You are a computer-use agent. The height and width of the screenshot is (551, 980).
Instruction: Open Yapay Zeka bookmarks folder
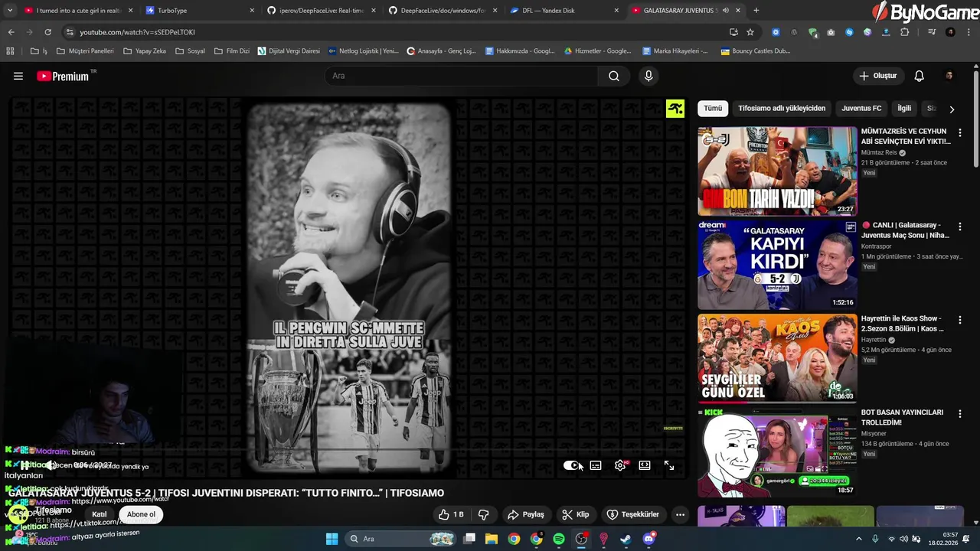pos(144,51)
